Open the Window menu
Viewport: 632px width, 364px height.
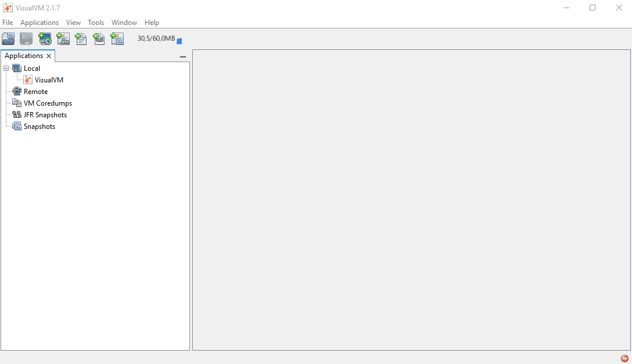click(x=124, y=23)
